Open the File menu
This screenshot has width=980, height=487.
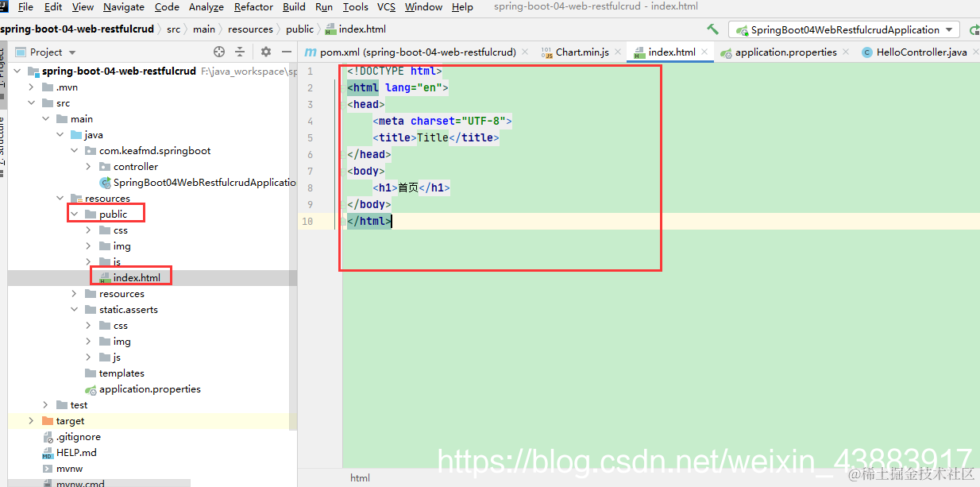[25, 7]
